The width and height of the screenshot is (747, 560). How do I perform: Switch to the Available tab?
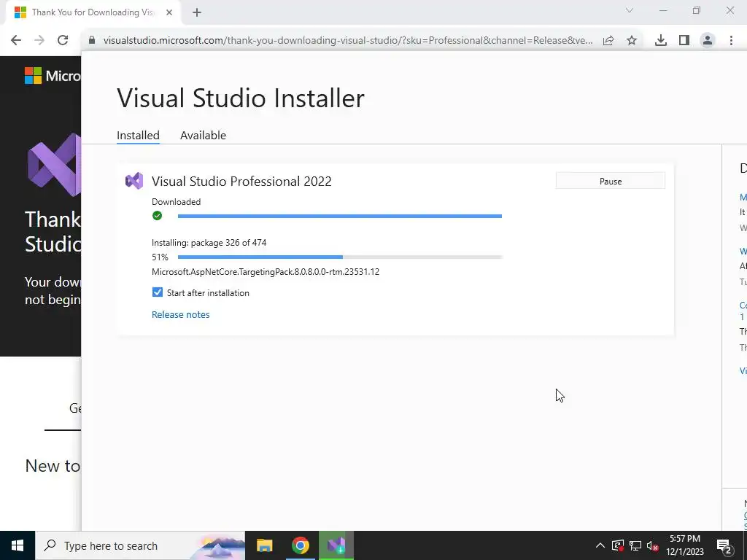tap(203, 135)
